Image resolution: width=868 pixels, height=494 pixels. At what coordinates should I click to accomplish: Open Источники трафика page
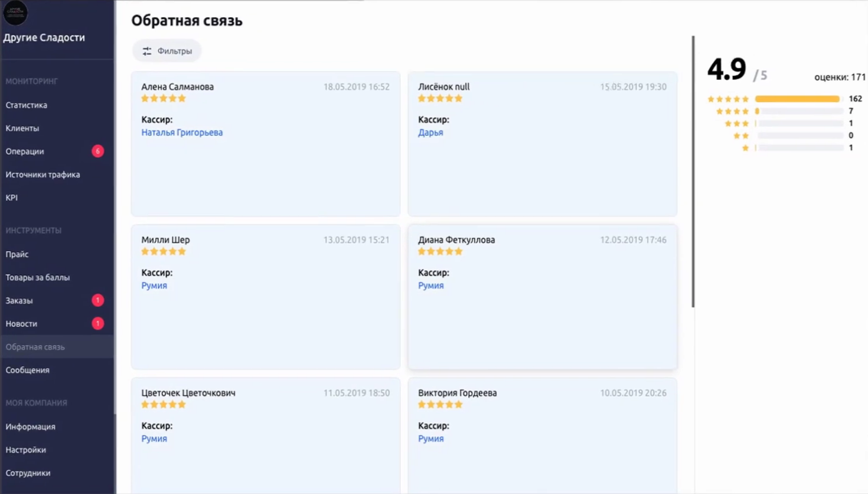click(43, 174)
